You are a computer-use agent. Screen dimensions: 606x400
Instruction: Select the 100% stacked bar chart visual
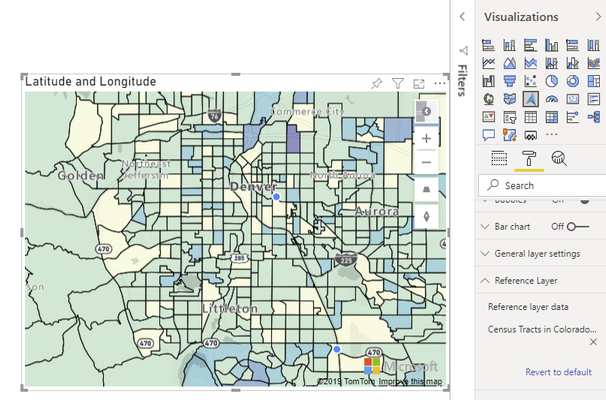pyautogui.click(x=572, y=45)
